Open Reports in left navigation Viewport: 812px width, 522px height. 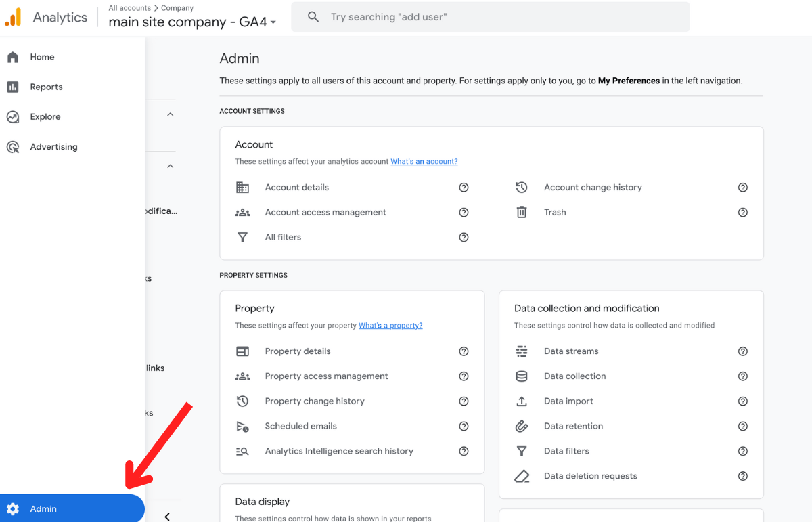[46, 87]
